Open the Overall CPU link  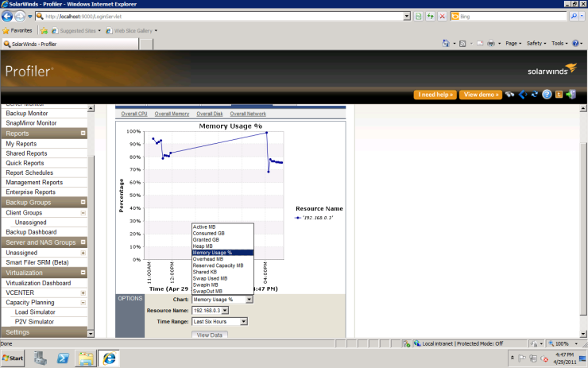pos(133,114)
